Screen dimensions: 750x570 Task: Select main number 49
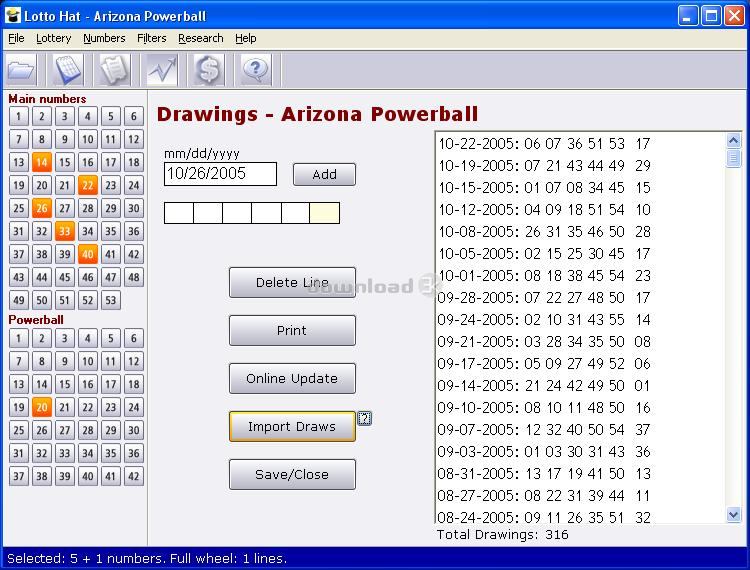click(19, 300)
